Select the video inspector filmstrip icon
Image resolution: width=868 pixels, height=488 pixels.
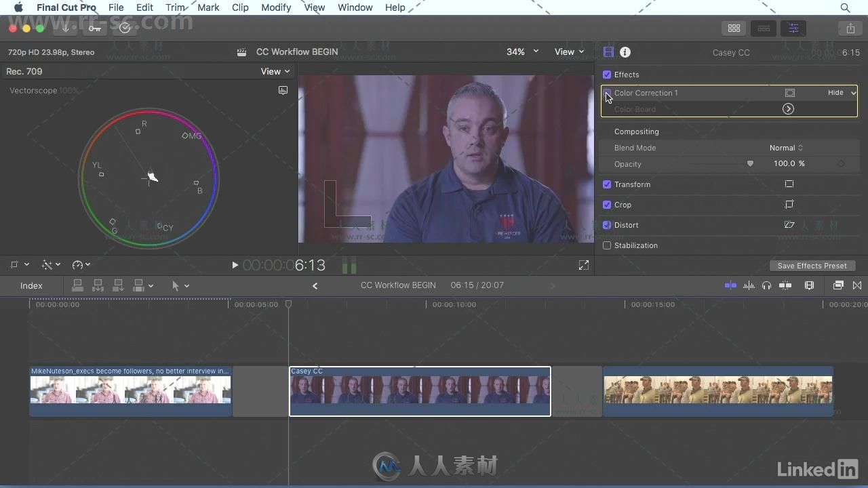click(608, 52)
